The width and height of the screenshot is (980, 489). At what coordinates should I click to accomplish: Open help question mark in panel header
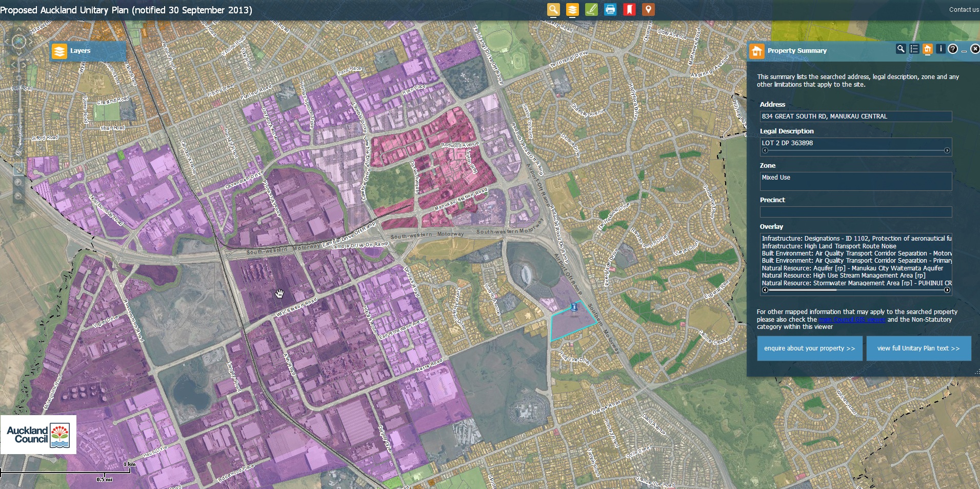(953, 49)
